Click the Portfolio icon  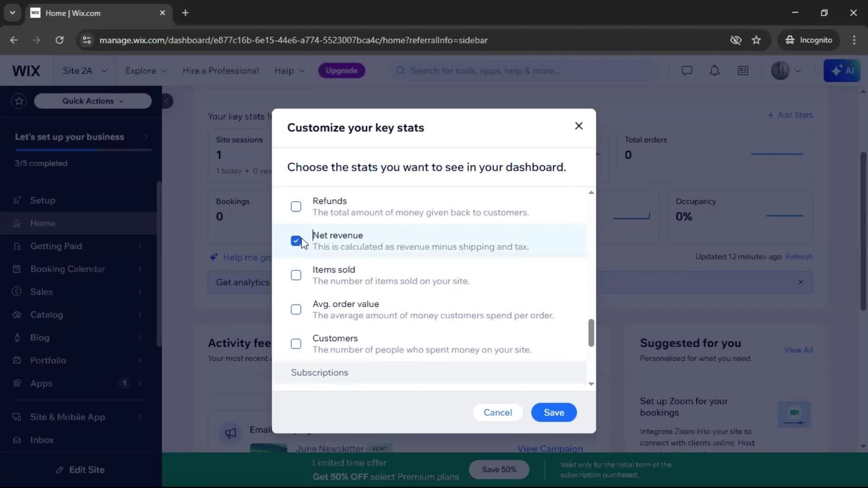(x=17, y=361)
